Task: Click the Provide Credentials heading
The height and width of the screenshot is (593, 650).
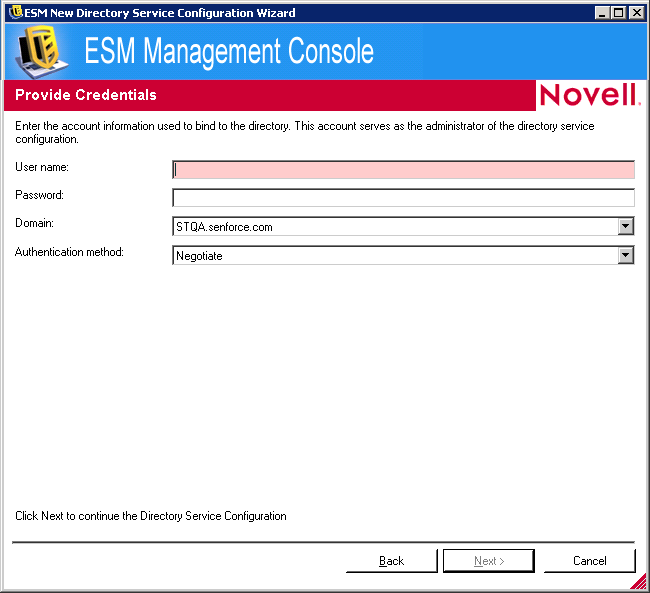Action: point(86,95)
